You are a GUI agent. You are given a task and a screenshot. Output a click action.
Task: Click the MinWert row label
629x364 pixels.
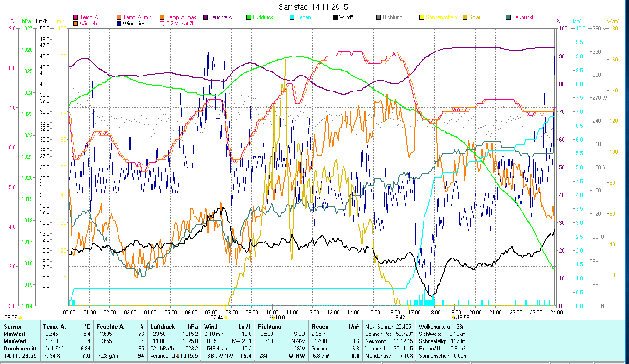point(15,334)
